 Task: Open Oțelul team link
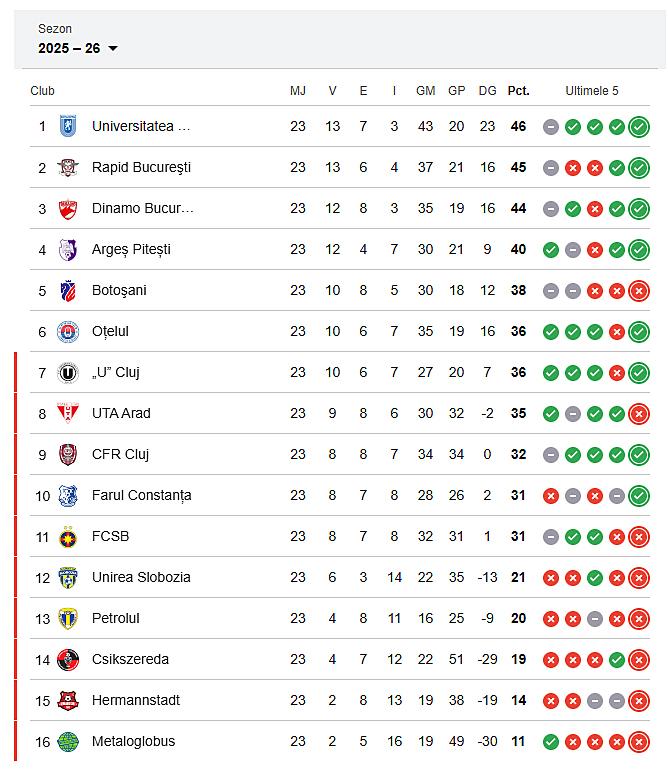(110, 331)
